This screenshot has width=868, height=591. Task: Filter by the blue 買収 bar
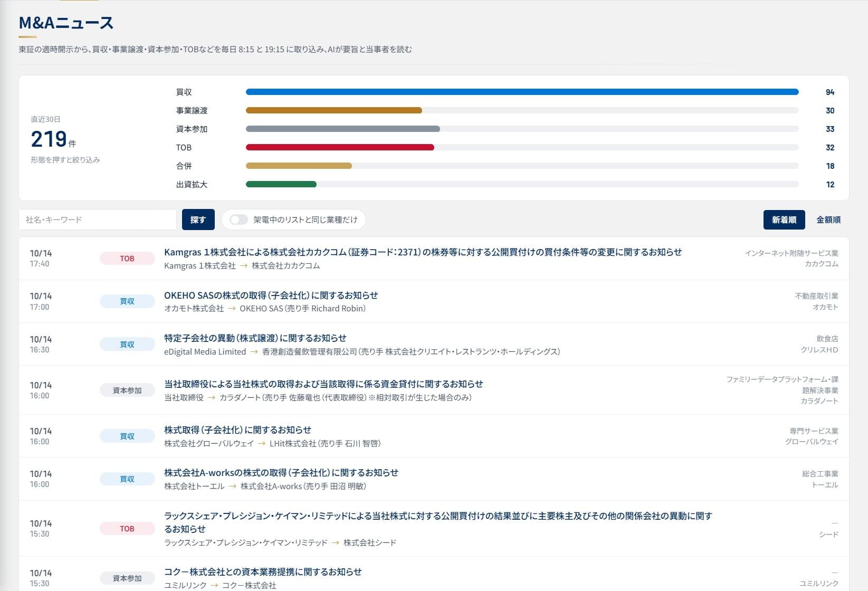(x=522, y=92)
